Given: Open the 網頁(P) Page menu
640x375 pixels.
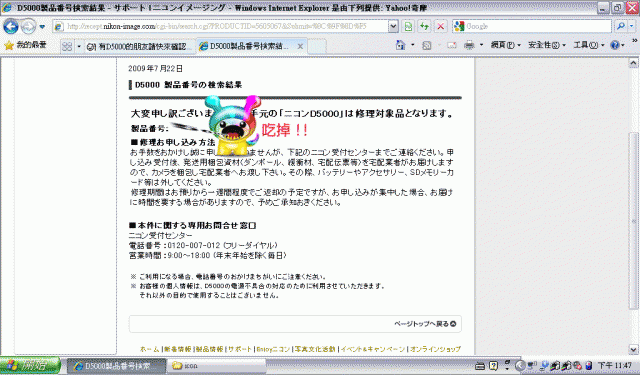Looking at the screenshot, I should pyautogui.click(x=506, y=45).
